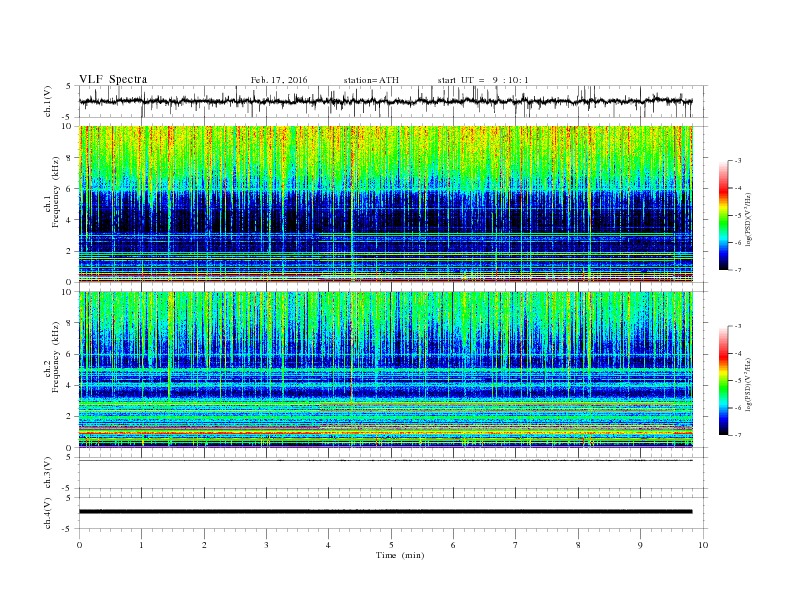
Task: Click the "5" tick of the ch.1(V) axis
Action: coord(69,86)
